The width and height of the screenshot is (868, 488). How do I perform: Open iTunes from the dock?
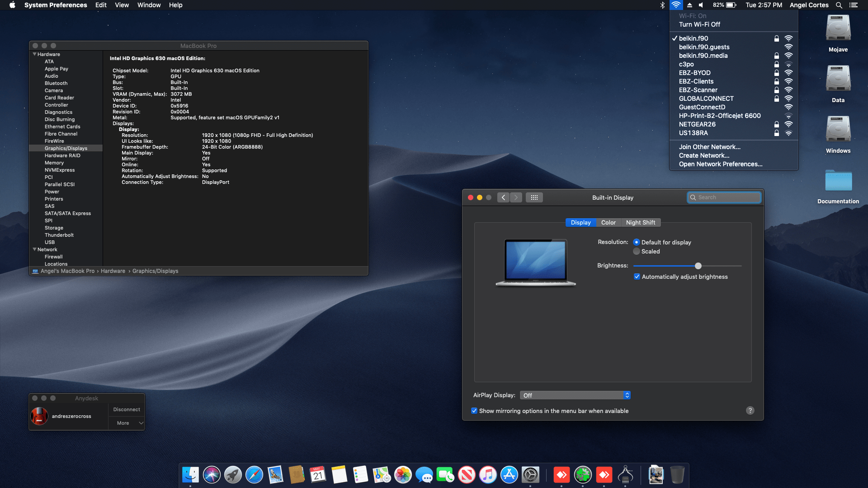[488, 475]
